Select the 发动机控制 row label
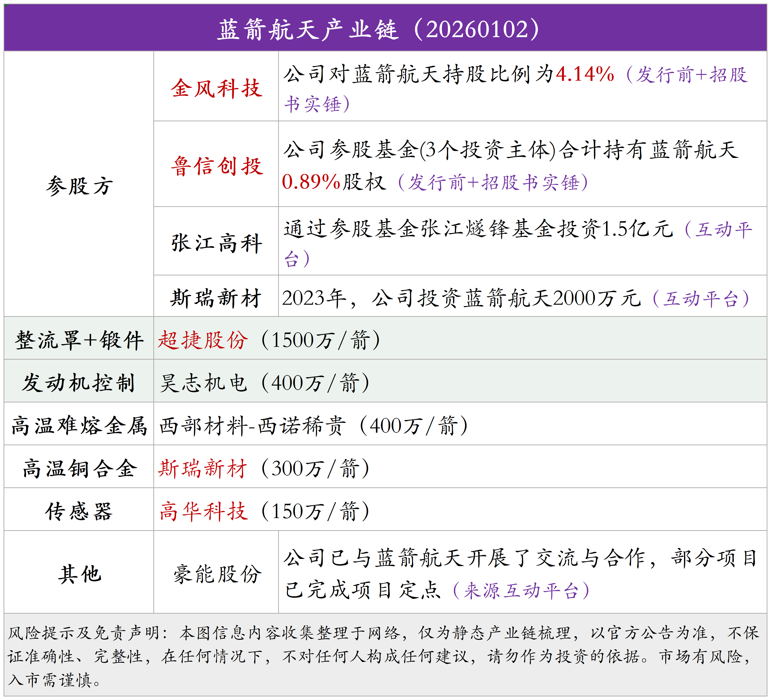Screen dimensions: 771x700 coord(79,383)
